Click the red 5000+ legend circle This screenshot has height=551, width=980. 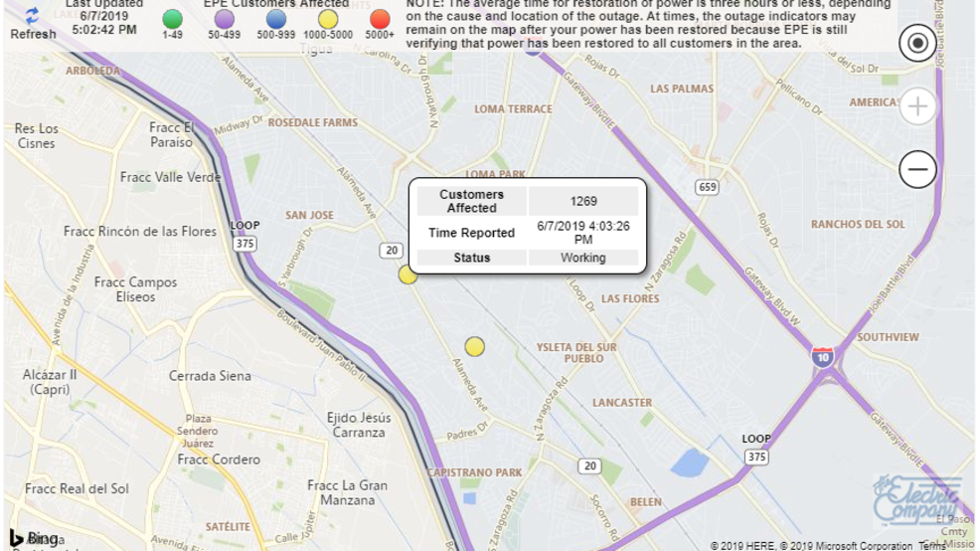pos(380,19)
